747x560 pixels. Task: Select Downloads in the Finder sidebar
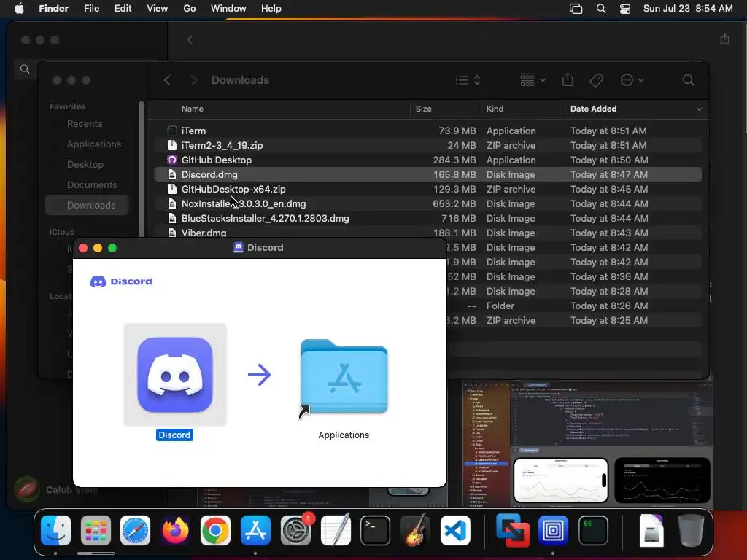pyautogui.click(x=87, y=205)
